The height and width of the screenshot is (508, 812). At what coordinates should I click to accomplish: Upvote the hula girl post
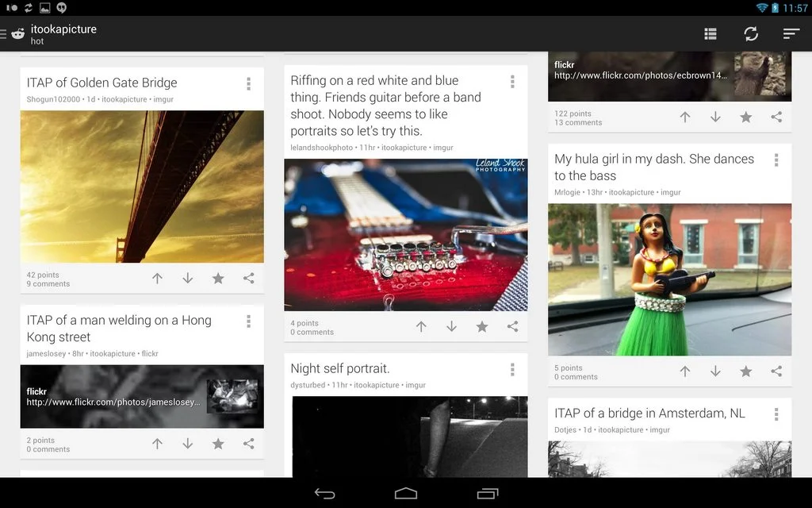click(x=685, y=371)
